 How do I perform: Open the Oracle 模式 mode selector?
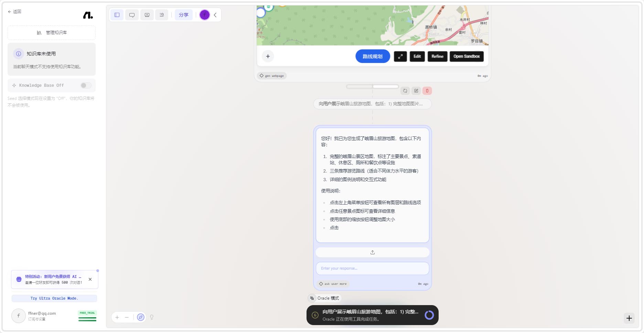(x=324, y=298)
